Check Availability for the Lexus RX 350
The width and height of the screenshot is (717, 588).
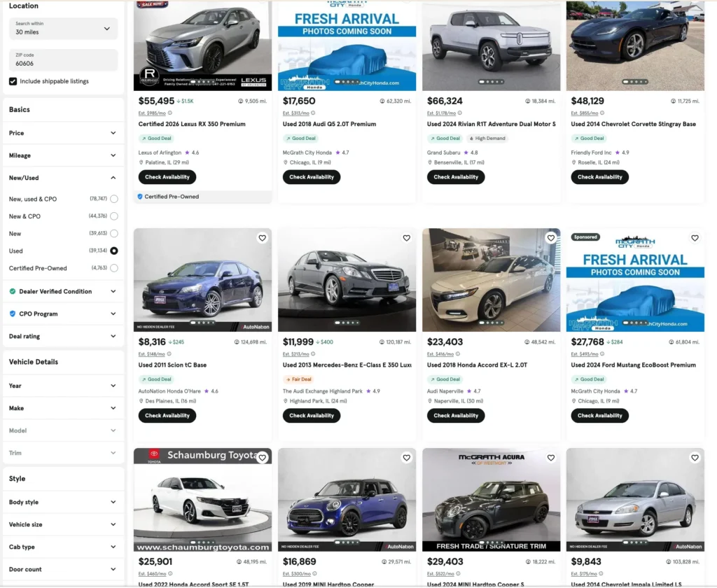(167, 177)
